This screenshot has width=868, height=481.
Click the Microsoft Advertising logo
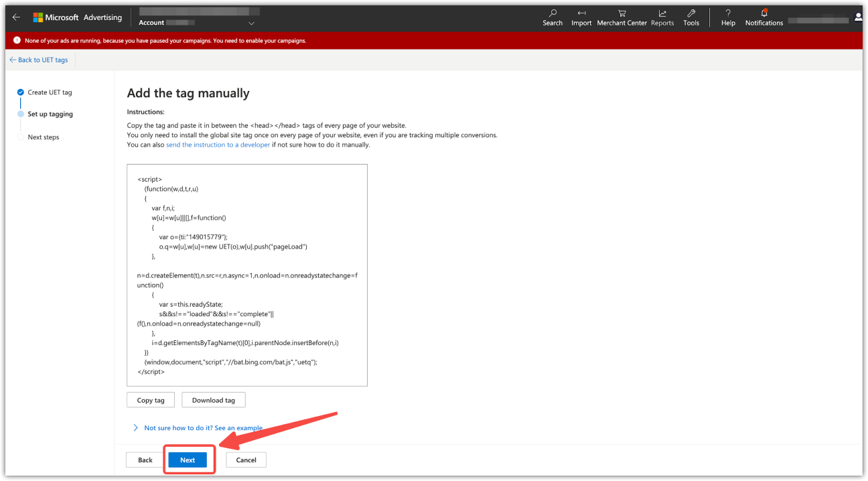(78, 17)
